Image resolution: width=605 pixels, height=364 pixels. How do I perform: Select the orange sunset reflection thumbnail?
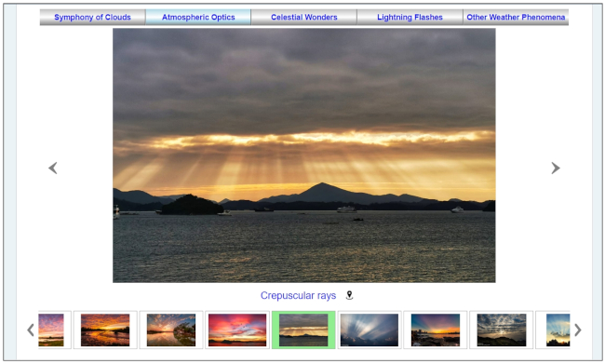tap(105, 330)
